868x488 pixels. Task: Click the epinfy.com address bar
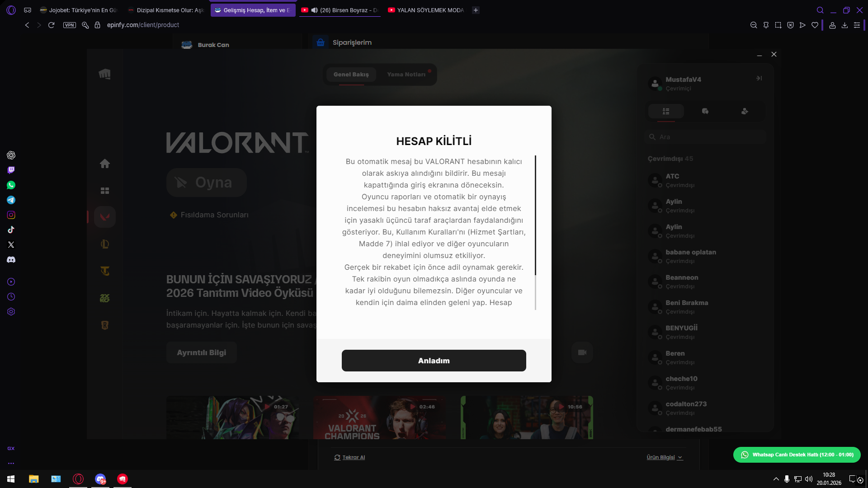[143, 25]
